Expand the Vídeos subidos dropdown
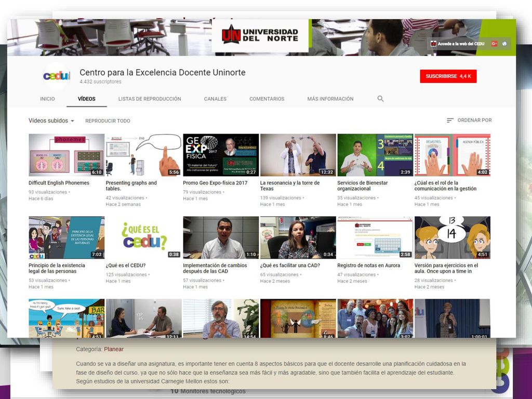Screen dimensions: 532x399 pyautogui.click(x=51, y=121)
